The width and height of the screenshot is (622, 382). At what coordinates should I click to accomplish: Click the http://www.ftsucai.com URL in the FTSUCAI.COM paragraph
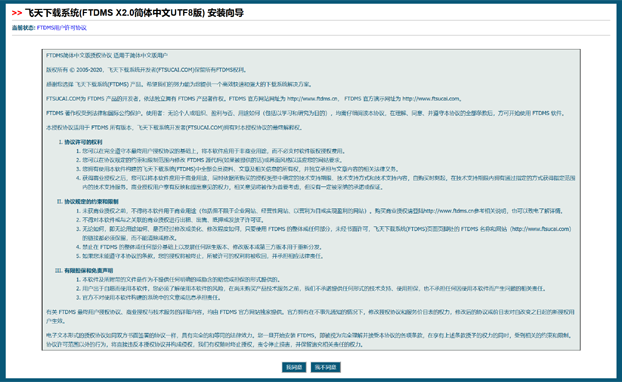pos(431,99)
